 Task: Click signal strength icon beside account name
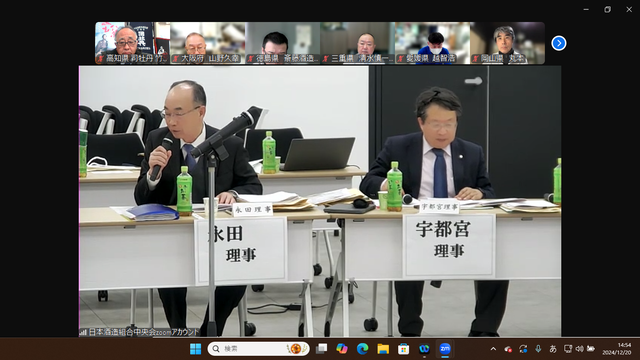click(x=83, y=333)
